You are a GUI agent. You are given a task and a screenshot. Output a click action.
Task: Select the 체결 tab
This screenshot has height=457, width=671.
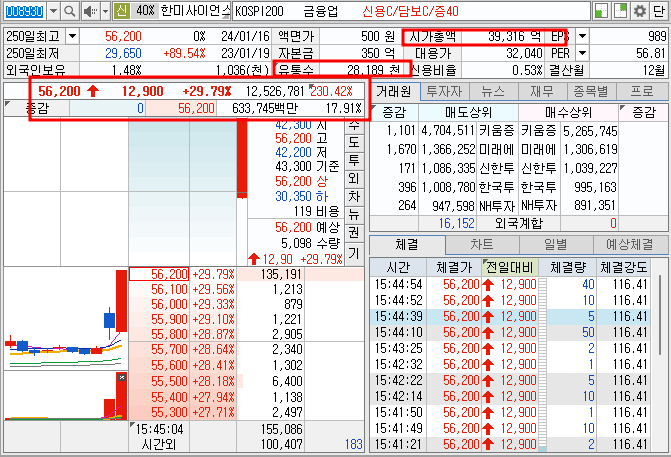tap(407, 244)
